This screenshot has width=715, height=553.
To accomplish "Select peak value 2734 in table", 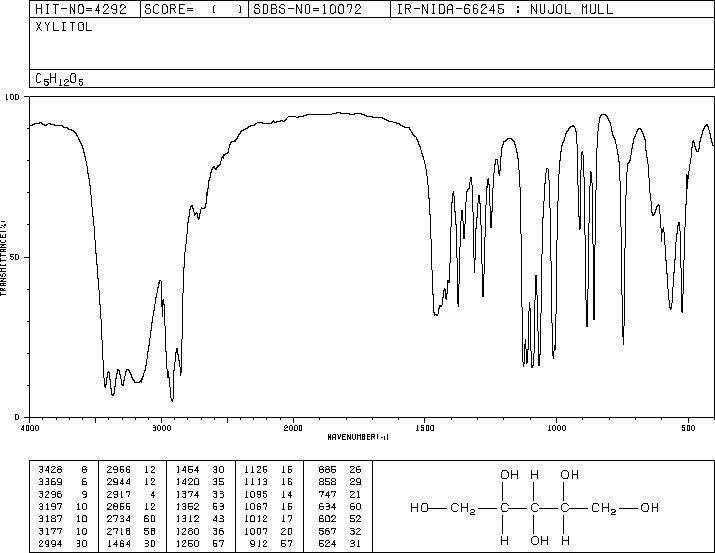I will pos(119,519).
